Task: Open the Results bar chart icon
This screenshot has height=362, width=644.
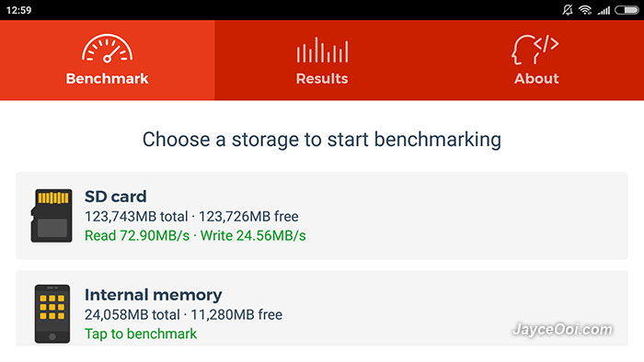Action: click(322, 50)
